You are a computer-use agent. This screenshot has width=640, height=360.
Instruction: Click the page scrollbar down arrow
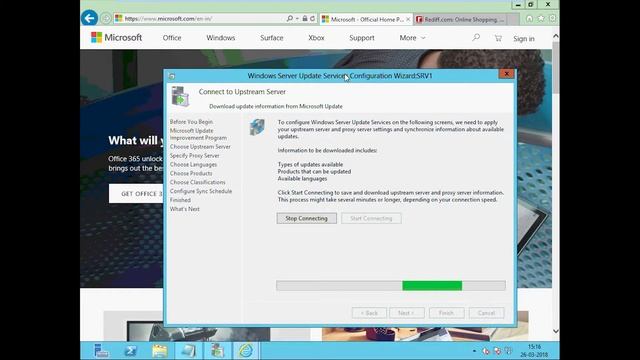tap(556, 331)
